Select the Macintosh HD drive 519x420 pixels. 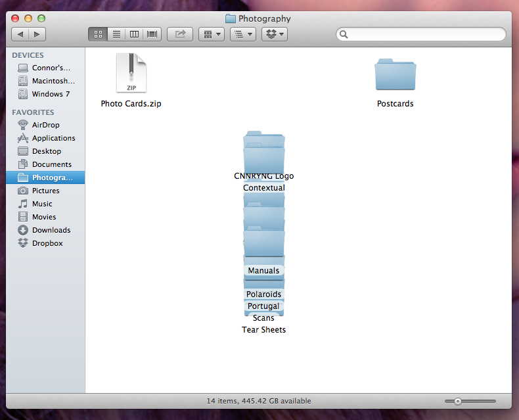pos(45,81)
